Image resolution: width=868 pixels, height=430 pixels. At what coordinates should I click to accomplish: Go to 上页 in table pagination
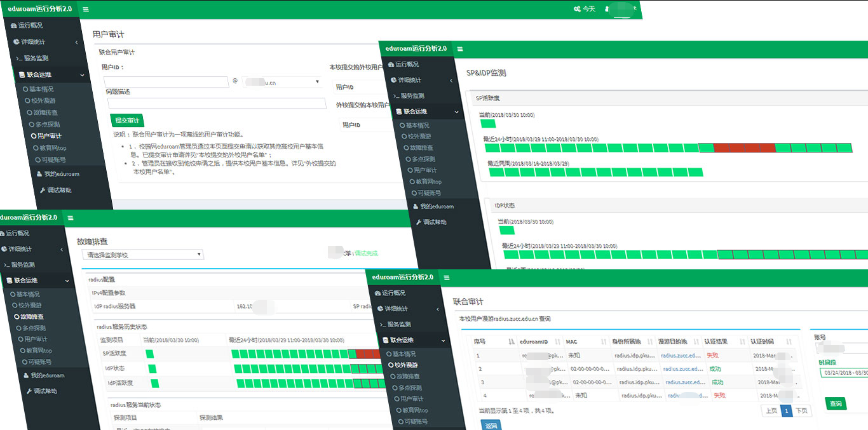(771, 411)
